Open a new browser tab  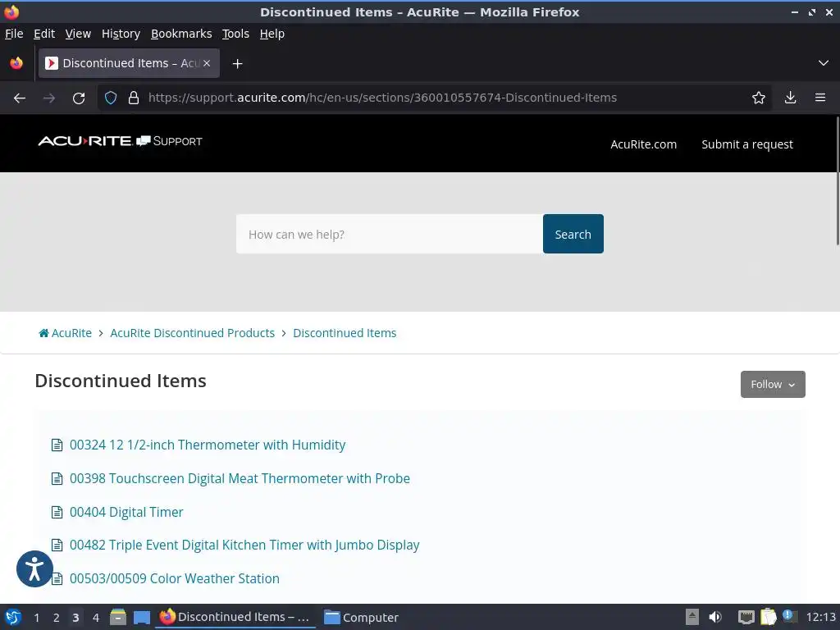237,64
